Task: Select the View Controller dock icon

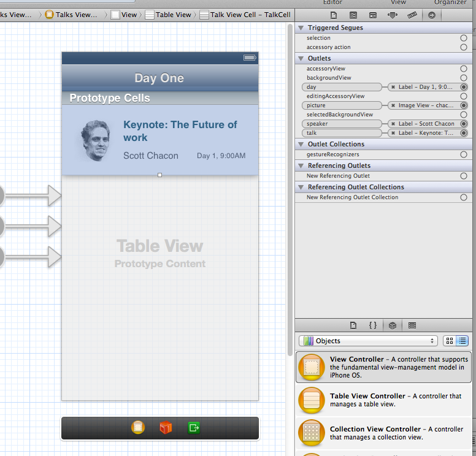Action: pos(138,427)
